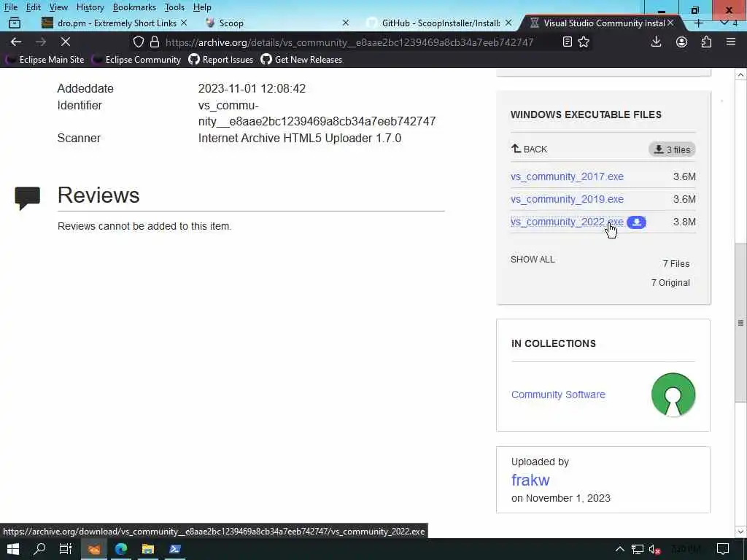Open the Firefox downloads panel

(656, 42)
